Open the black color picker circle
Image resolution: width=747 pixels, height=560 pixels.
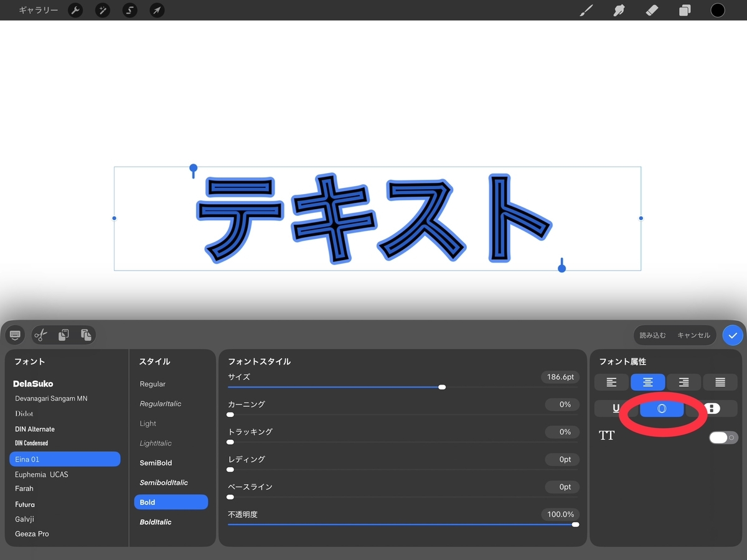click(x=718, y=11)
